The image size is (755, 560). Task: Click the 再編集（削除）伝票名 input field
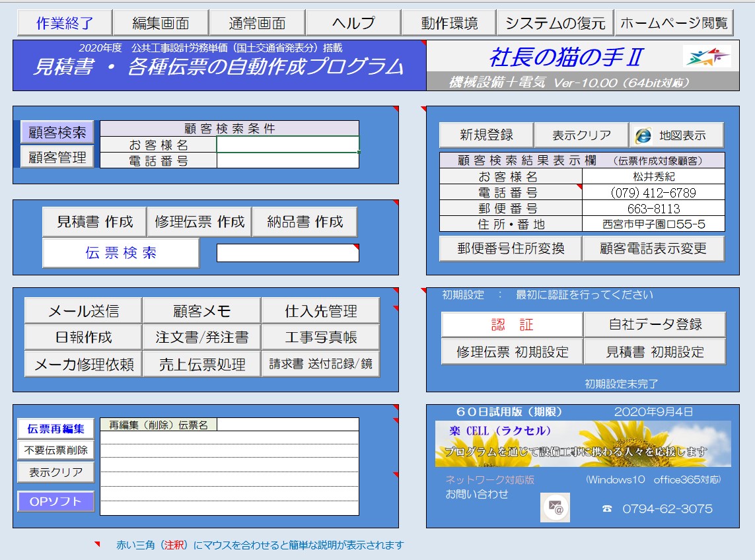[288, 425]
